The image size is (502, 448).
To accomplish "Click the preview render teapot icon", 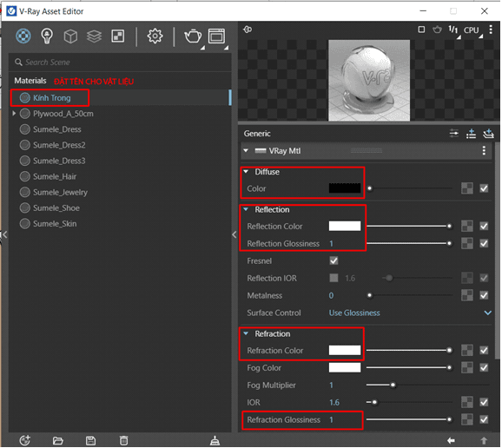I will coord(437,30).
